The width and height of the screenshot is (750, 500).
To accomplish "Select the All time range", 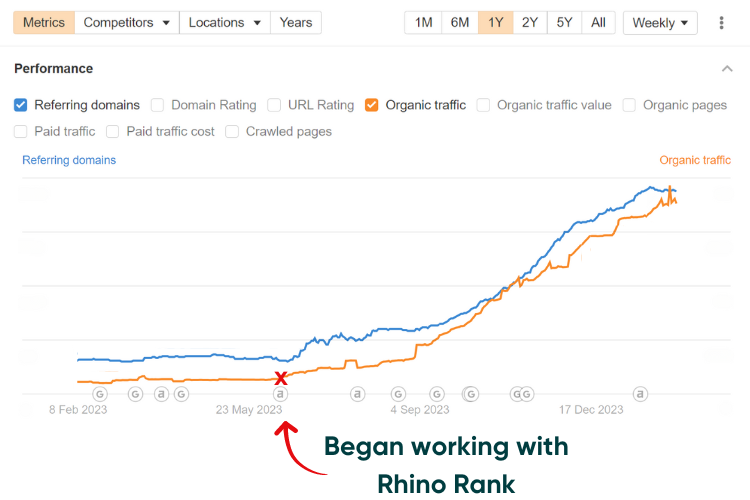I will 598,22.
